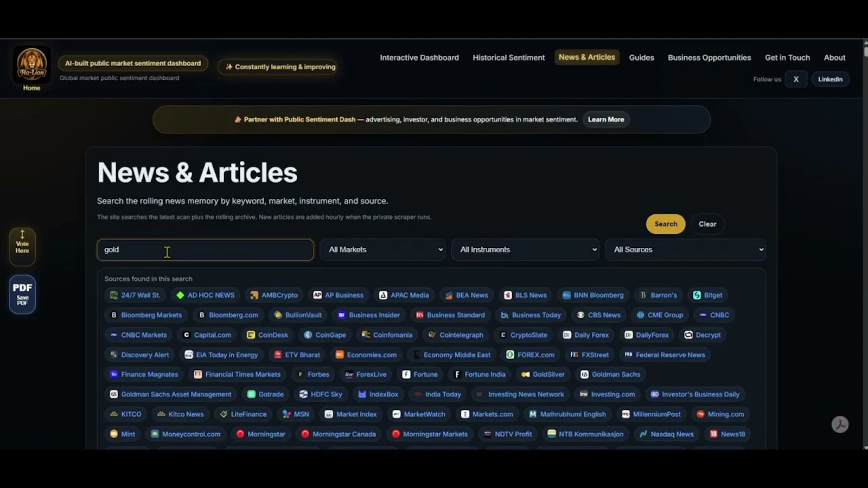Open the About nav item
This screenshot has width=868, height=488.
[834, 57]
